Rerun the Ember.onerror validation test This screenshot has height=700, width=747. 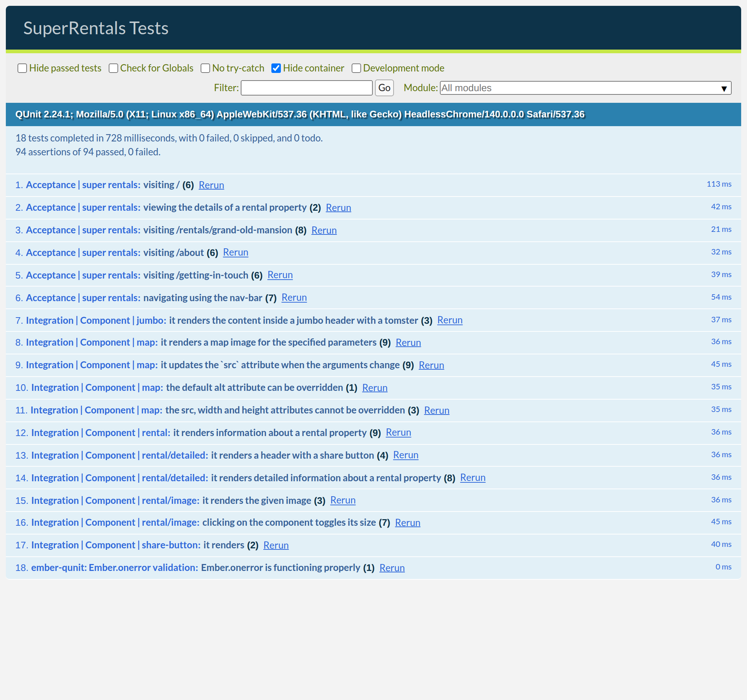[391, 568]
